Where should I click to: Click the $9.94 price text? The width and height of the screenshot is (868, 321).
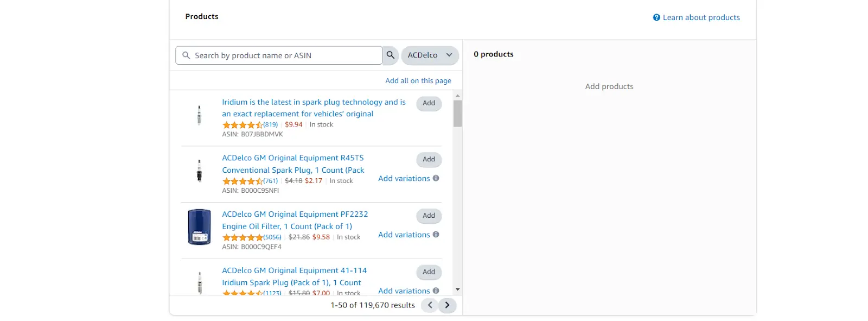(x=293, y=124)
